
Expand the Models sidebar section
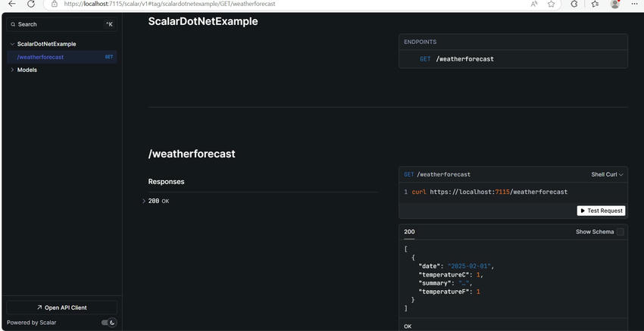12,70
